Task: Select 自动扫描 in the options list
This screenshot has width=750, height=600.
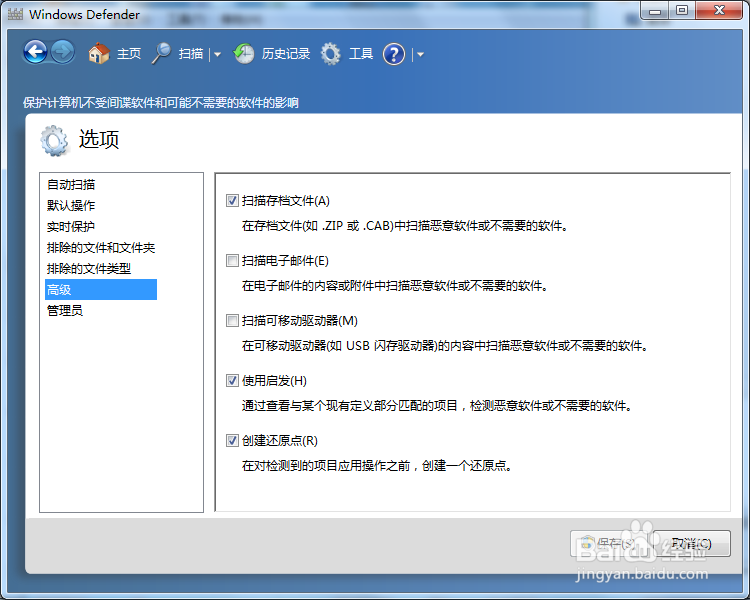Action: [71, 184]
